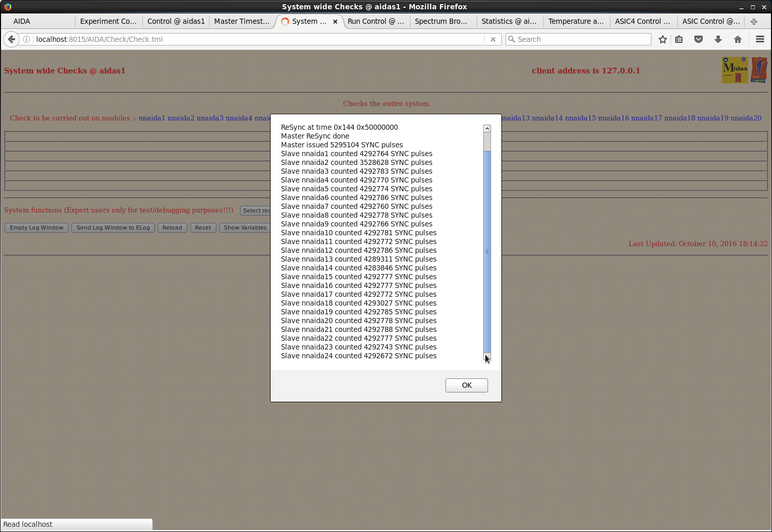Open the Select required function dropdown
Viewport: 772px width, 532px height.
tap(256, 210)
